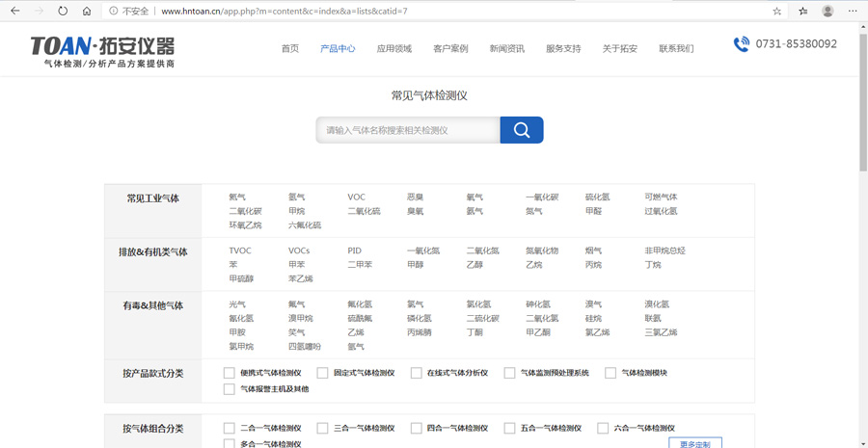Check 固定式气体检测仪 checkbox
The height and width of the screenshot is (448, 868).
click(322, 373)
